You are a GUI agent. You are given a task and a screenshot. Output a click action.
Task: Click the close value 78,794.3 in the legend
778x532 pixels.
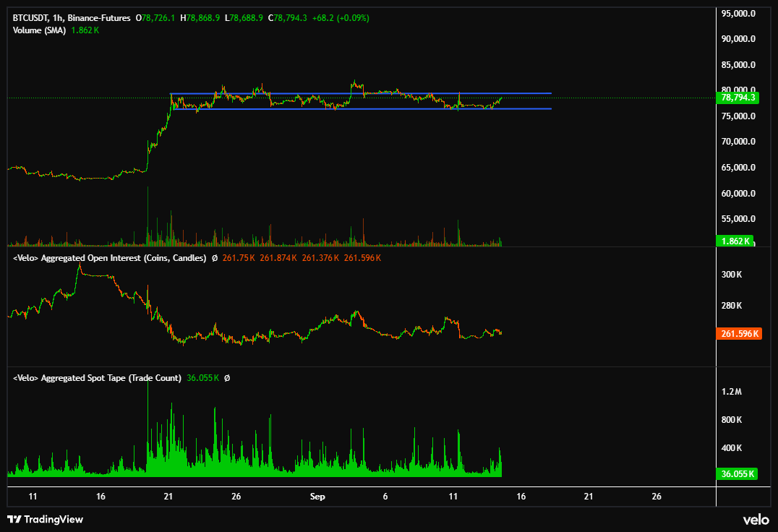point(290,18)
